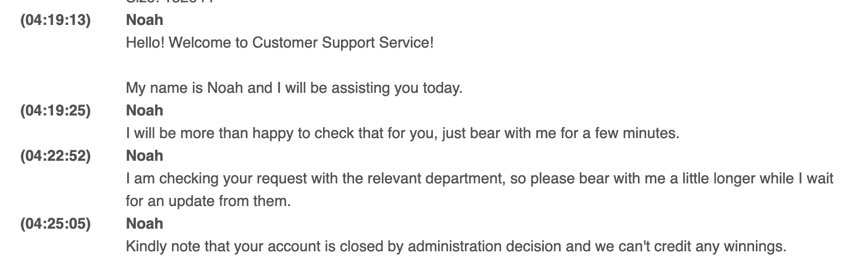Click the 04:22:52 timestamp

pos(55,156)
